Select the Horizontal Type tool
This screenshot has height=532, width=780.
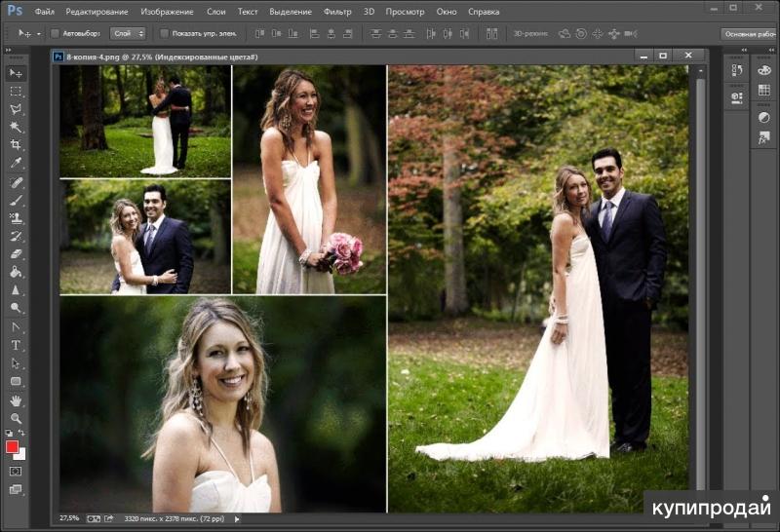click(x=16, y=345)
